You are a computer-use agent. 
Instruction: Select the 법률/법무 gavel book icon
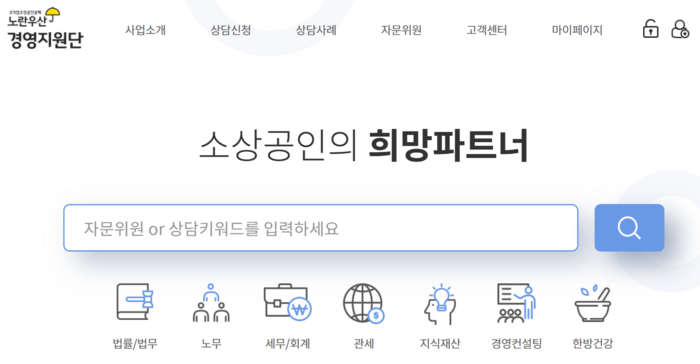(x=135, y=302)
